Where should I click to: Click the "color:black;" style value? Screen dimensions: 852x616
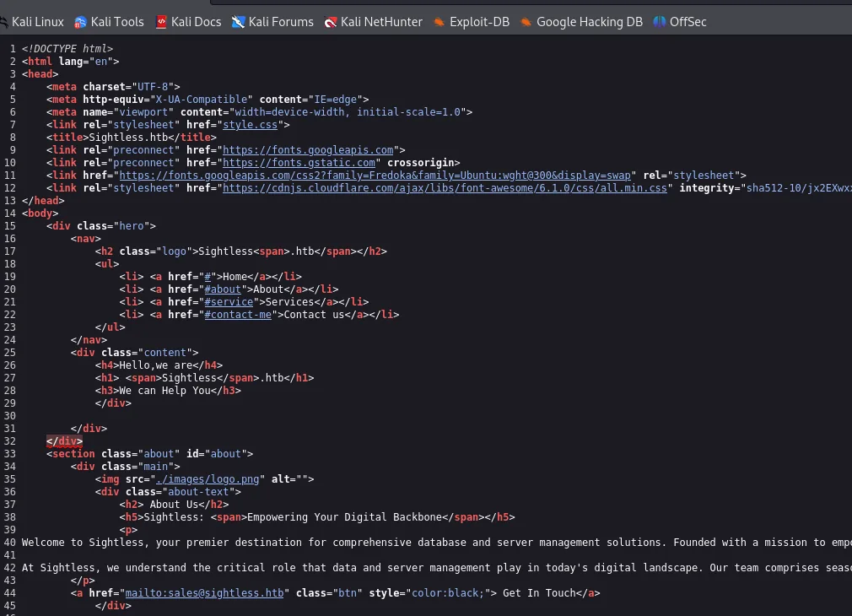448,593
